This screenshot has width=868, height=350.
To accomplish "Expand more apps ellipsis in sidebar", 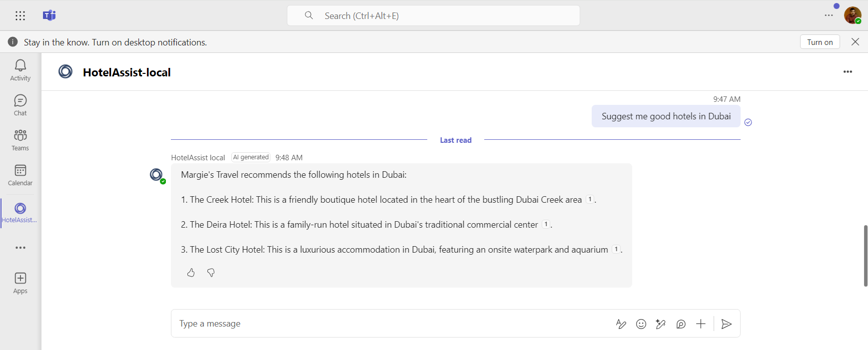I will tap(20, 248).
